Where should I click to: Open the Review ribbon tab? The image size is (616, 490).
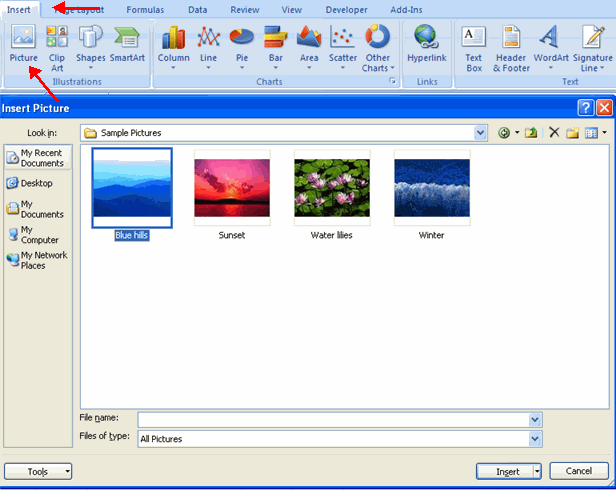coord(244,9)
